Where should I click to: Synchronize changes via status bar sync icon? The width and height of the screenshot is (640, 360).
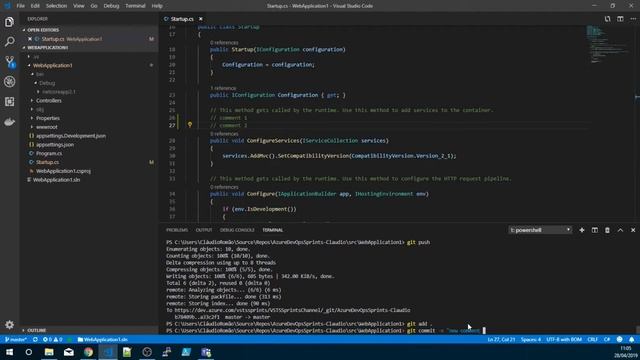[35, 339]
